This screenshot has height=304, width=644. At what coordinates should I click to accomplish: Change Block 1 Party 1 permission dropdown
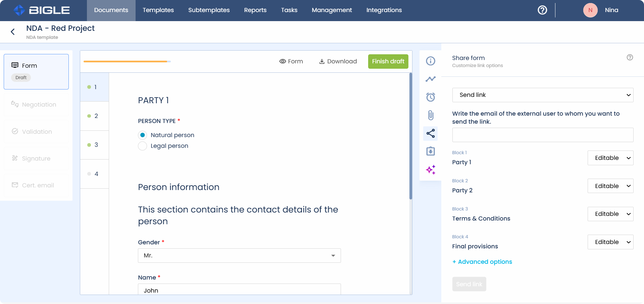pyautogui.click(x=610, y=158)
